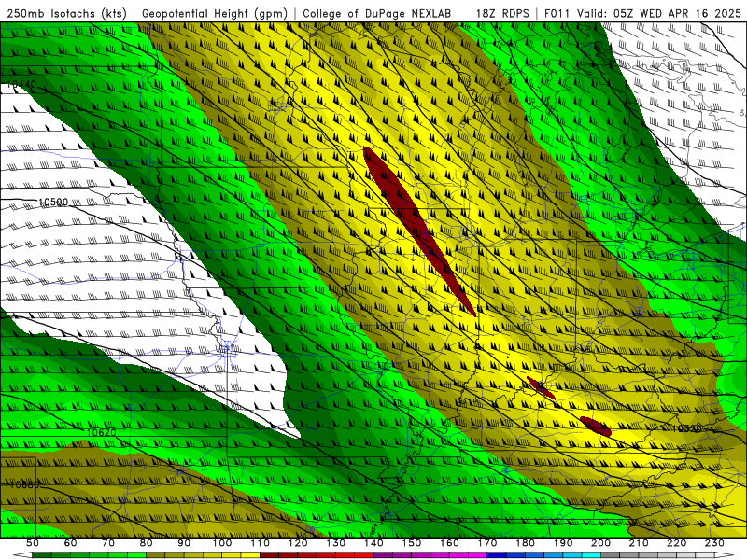This screenshot has height=560, width=747.
Task: Click the 150 value on the color scale
Action: [x=412, y=543]
